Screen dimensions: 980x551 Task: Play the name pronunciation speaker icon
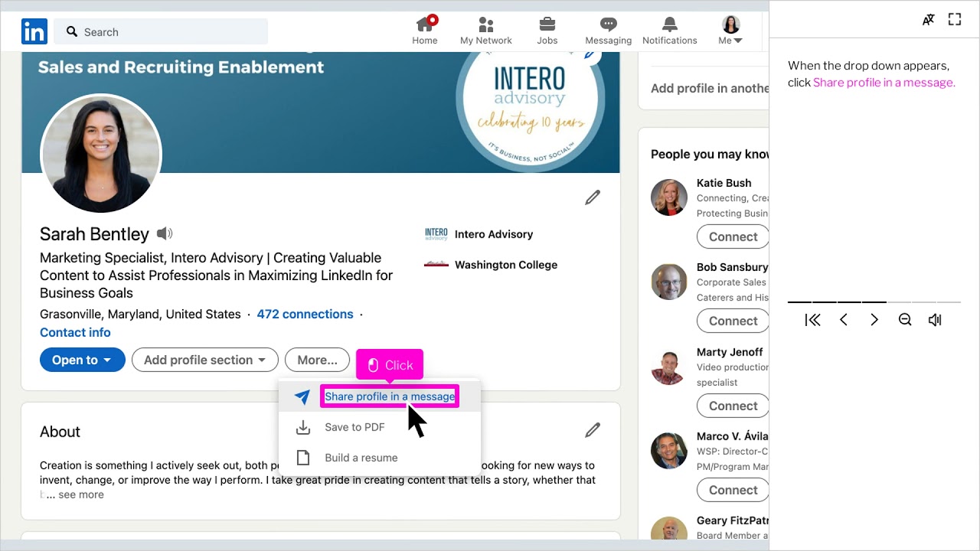[x=165, y=233]
